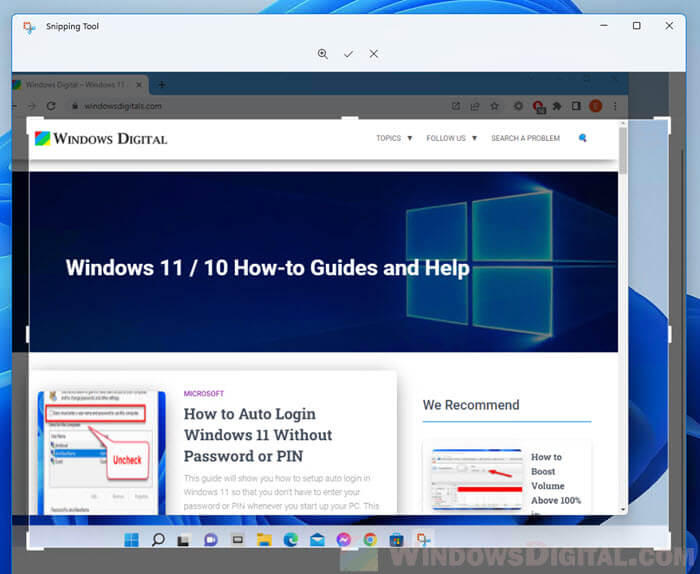Screen dimensions: 700x574
Task: Confirm the crop with the checkmark icon
Action: click(348, 54)
